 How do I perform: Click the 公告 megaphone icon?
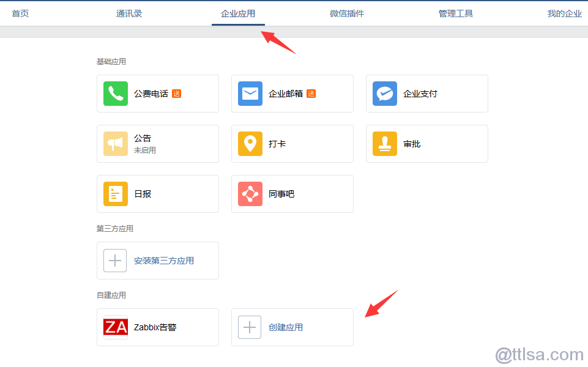point(116,144)
